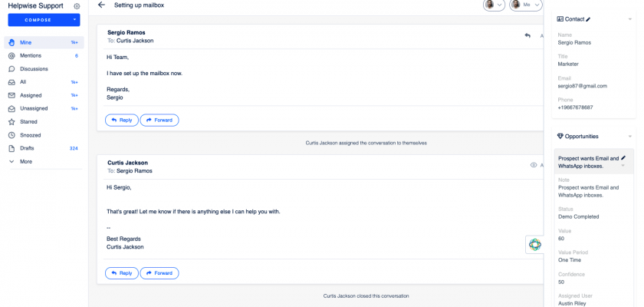Image resolution: width=644 pixels, height=307 pixels.
Task: Open the Starred folder
Action: (x=28, y=121)
